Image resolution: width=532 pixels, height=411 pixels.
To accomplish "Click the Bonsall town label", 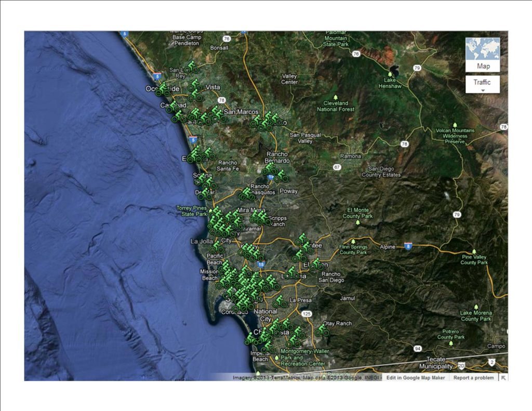I will pyautogui.click(x=219, y=48).
